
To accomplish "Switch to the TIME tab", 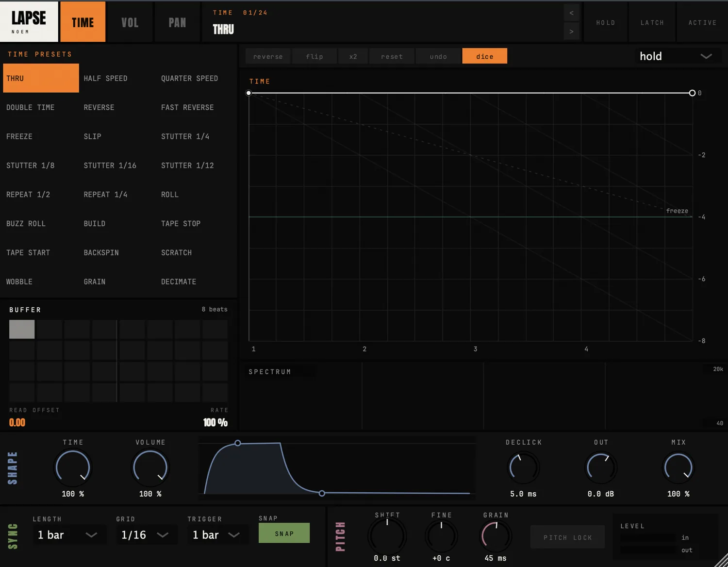I will (83, 22).
